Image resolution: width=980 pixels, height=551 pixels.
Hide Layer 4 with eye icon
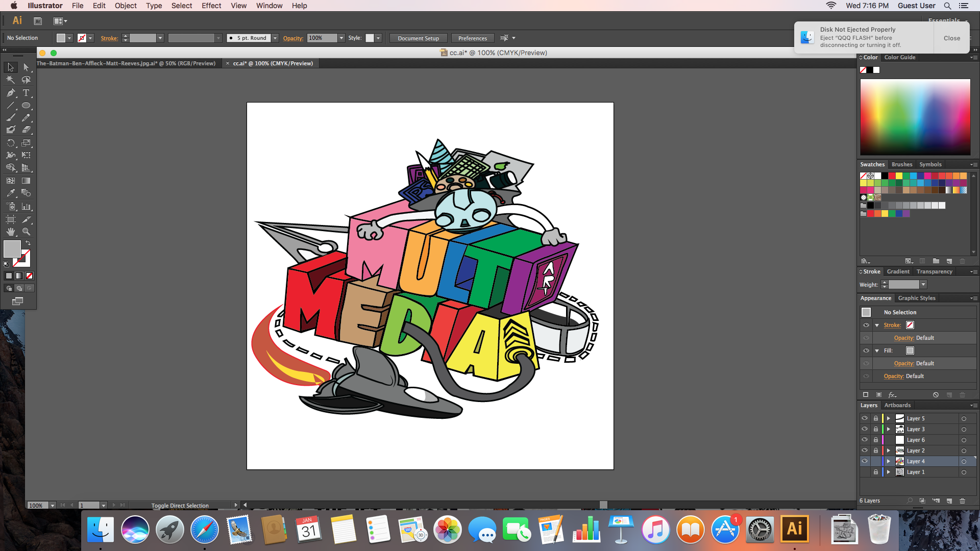click(865, 461)
